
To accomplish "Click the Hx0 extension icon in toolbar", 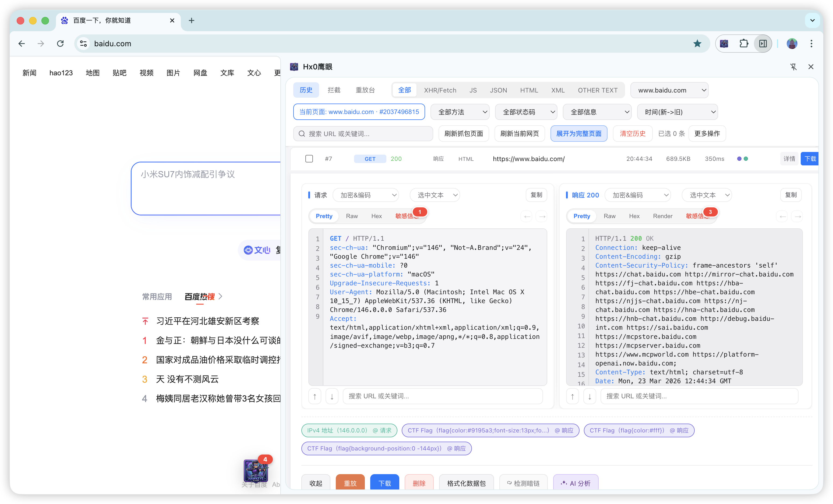I will [724, 44].
